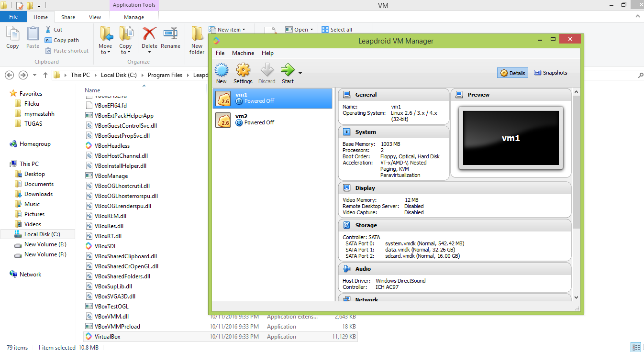Select vm2 in the VM list
644x352 pixels.
click(272, 120)
